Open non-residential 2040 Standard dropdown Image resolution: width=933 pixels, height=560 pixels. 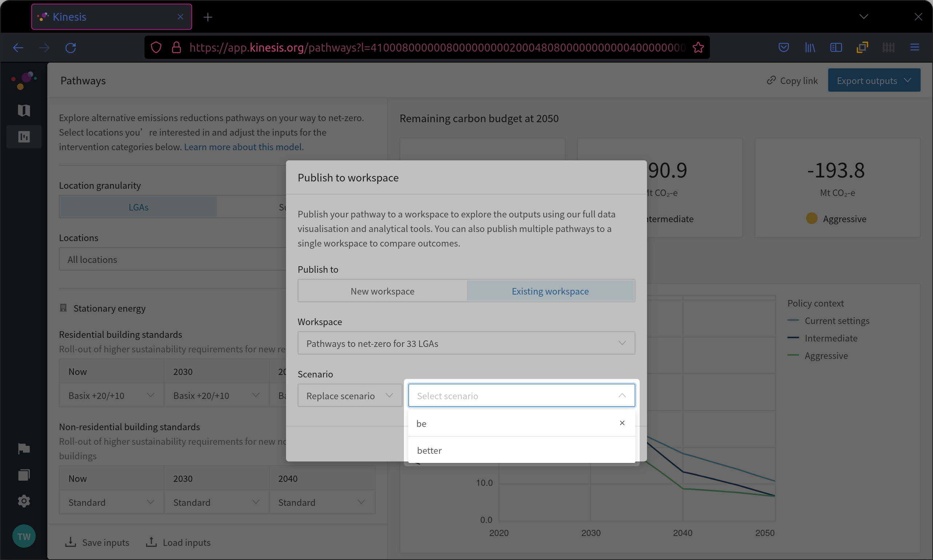[322, 502]
